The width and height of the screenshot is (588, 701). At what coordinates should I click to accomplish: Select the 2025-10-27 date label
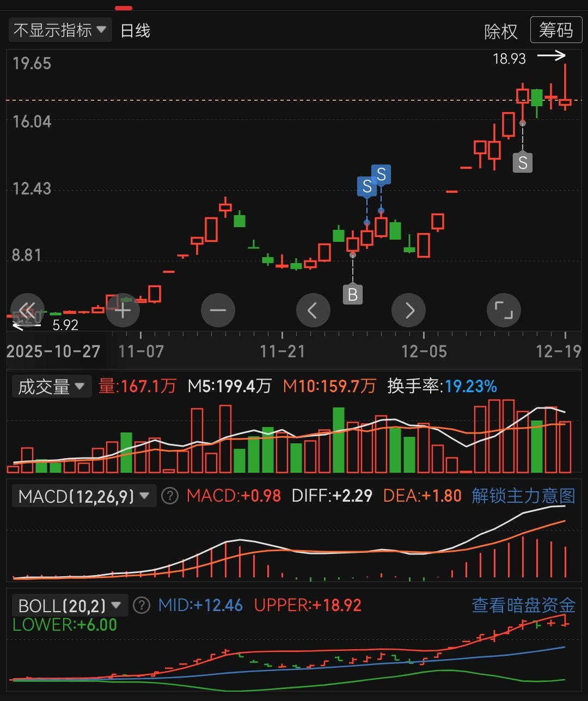pos(53,351)
